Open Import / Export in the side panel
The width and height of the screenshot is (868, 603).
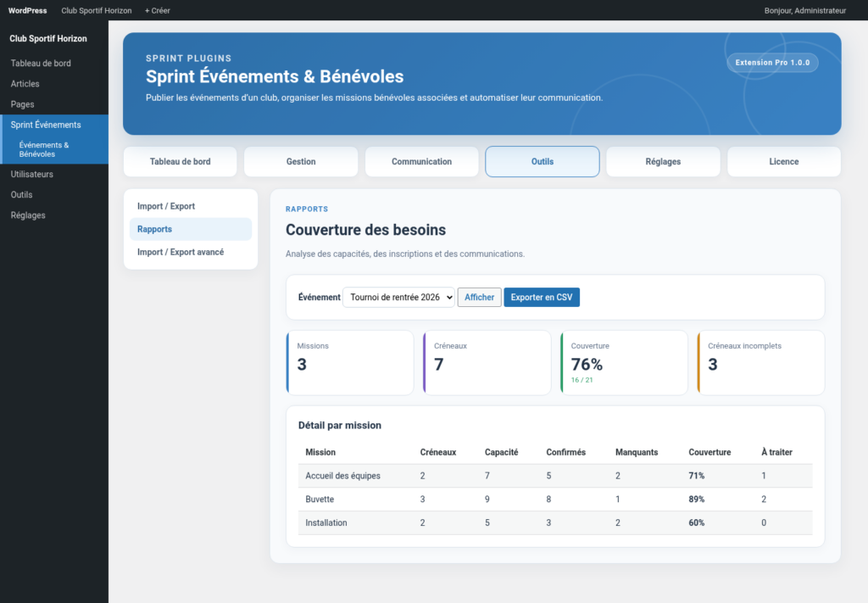(191, 207)
